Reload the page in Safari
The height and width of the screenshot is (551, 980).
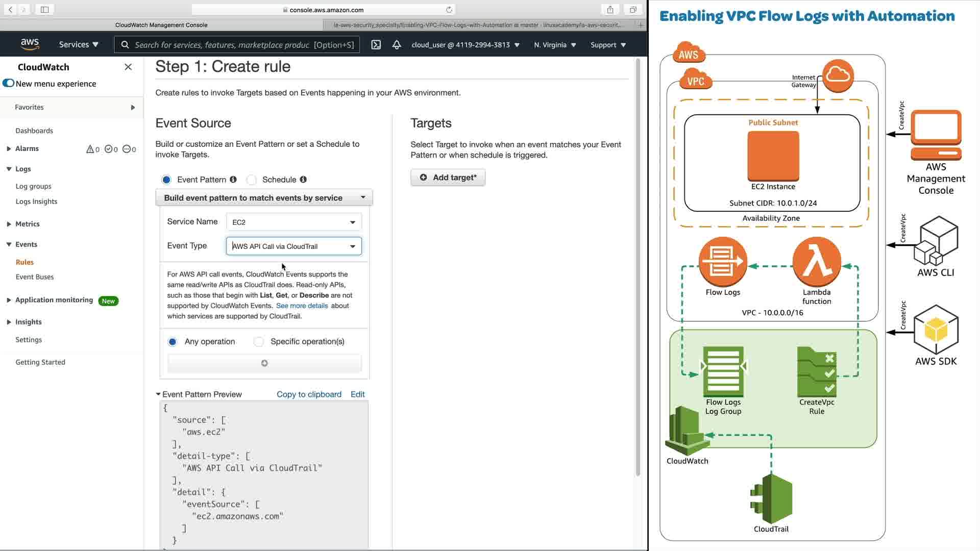point(449,10)
